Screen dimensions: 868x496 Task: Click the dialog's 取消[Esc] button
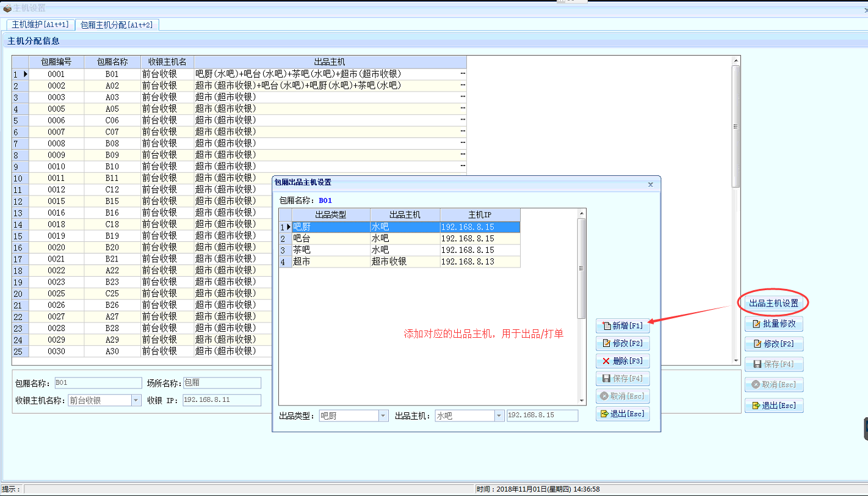pyautogui.click(x=622, y=396)
